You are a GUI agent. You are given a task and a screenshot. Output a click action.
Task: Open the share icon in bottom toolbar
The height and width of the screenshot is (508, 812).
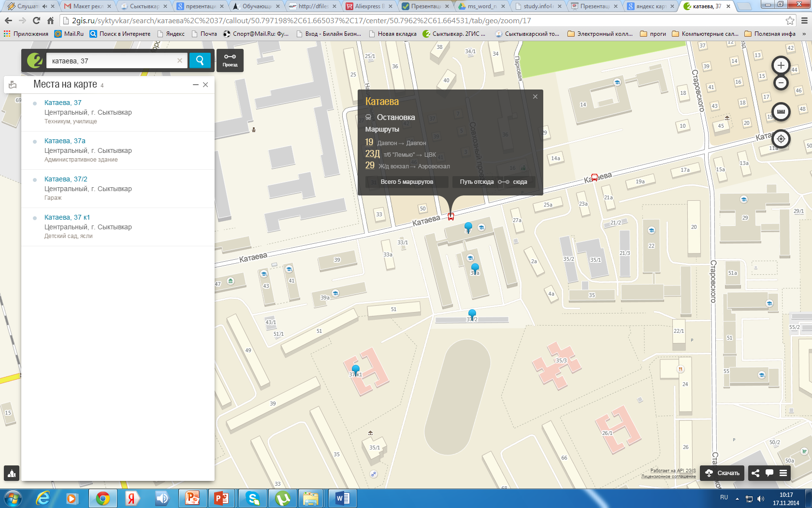755,473
